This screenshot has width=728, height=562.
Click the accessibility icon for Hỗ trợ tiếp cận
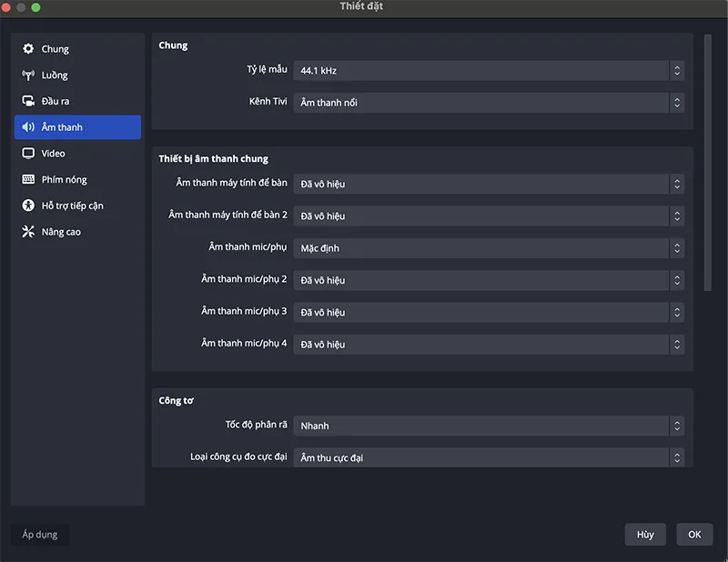[x=28, y=206]
